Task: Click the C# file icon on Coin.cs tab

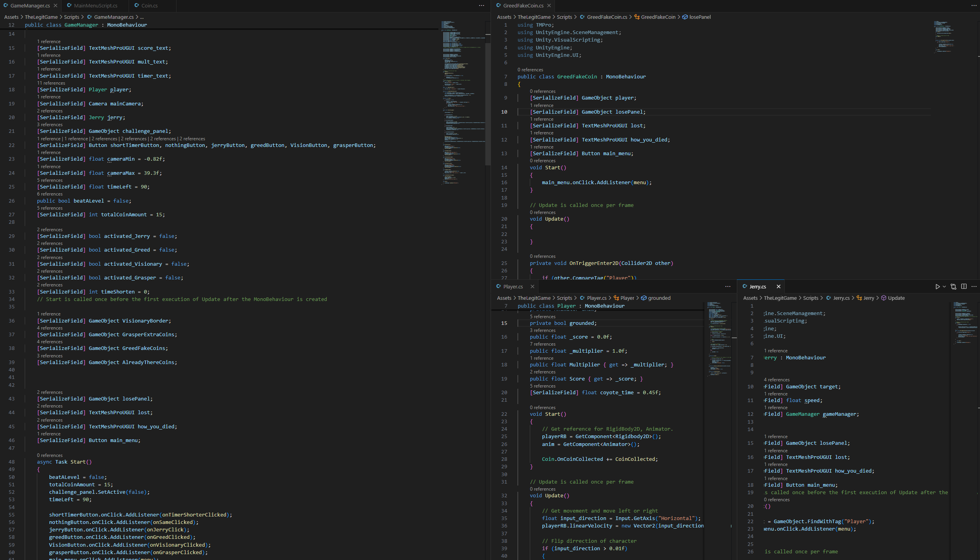Action: coord(137,5)
